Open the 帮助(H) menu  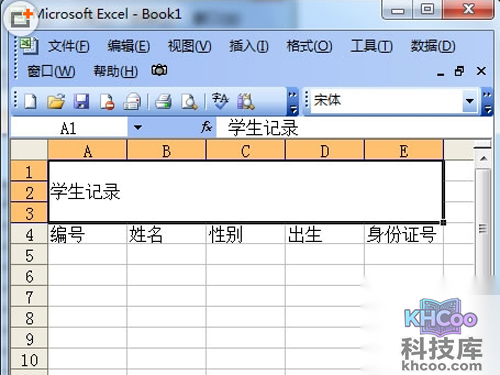[115, 71]
